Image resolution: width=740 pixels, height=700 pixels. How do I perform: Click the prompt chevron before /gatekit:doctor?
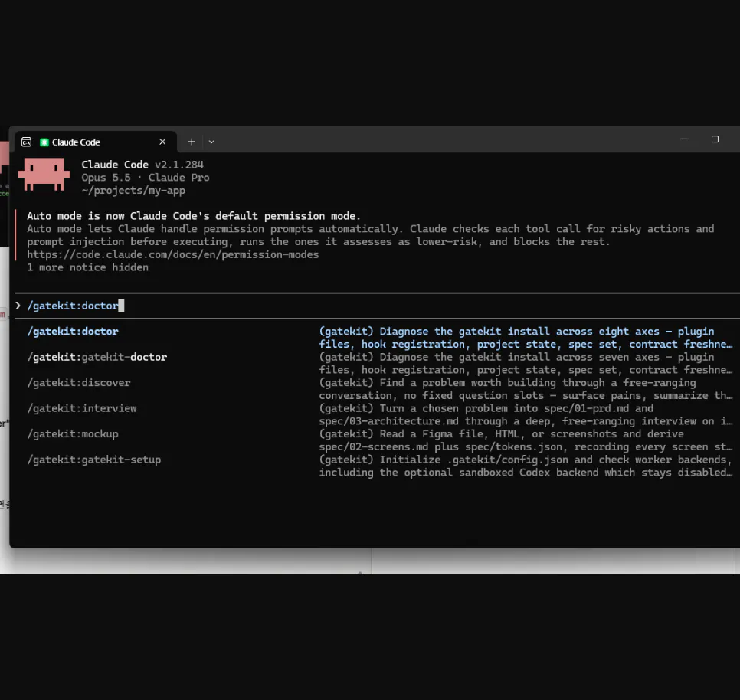coord(18,306)
